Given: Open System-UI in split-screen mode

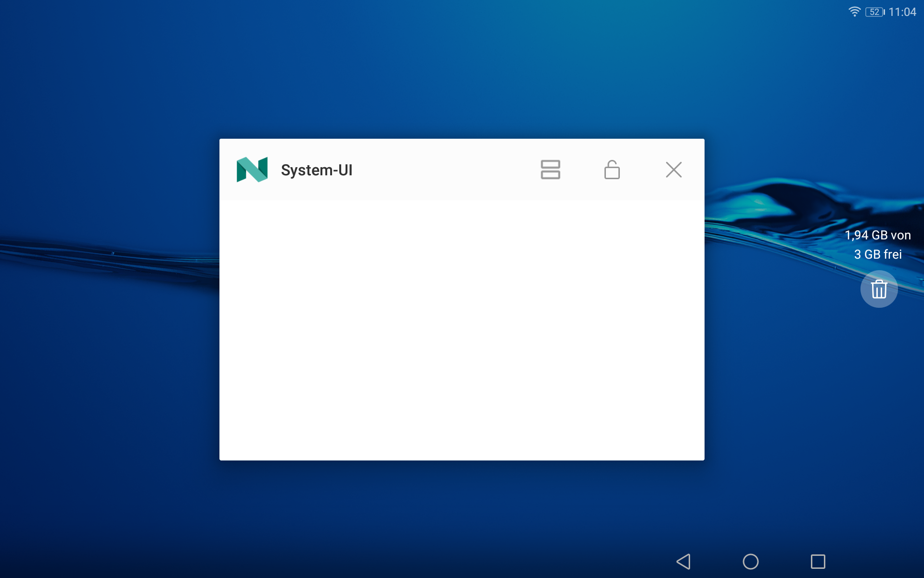Looking at the screenshot, I should (x=550, y=170).
